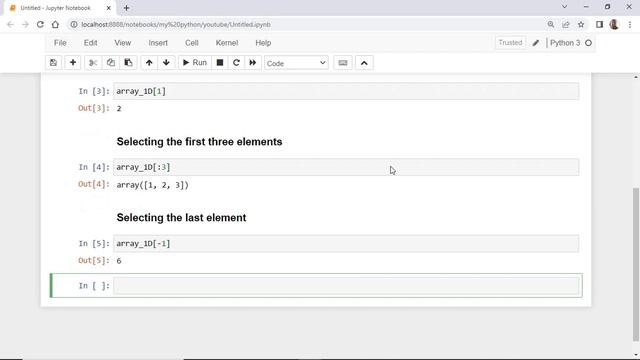Image resolution: width=640 pixels, height=360 pixels.
Task: Click the pencil edit mode indicator
Action: tap(536, 43)
